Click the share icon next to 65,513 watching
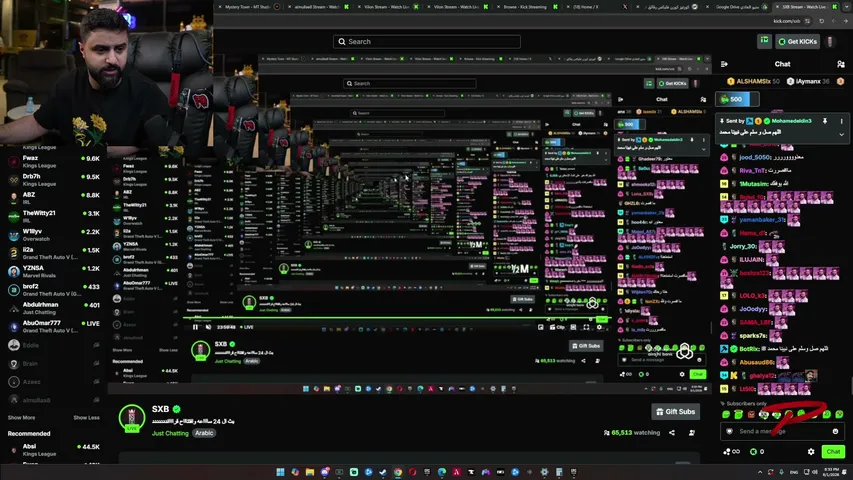Image resolution: width=853 pixels, height=480 pixels. 672,433
